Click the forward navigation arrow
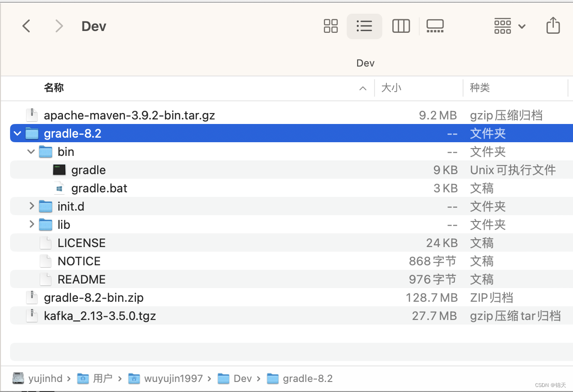The image size is (573, 392). point(59,26)
